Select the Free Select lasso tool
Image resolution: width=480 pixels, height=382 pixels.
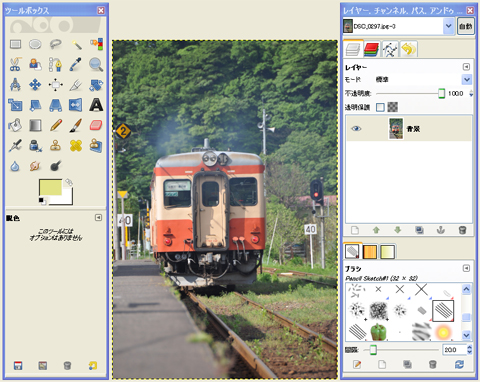pos(56,44)
